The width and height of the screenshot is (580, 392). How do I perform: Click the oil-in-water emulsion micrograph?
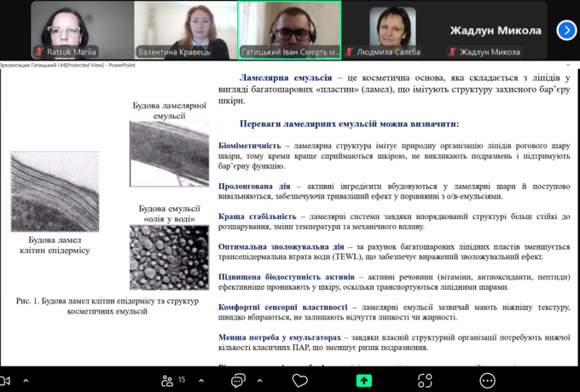click(x=169, y=257)
